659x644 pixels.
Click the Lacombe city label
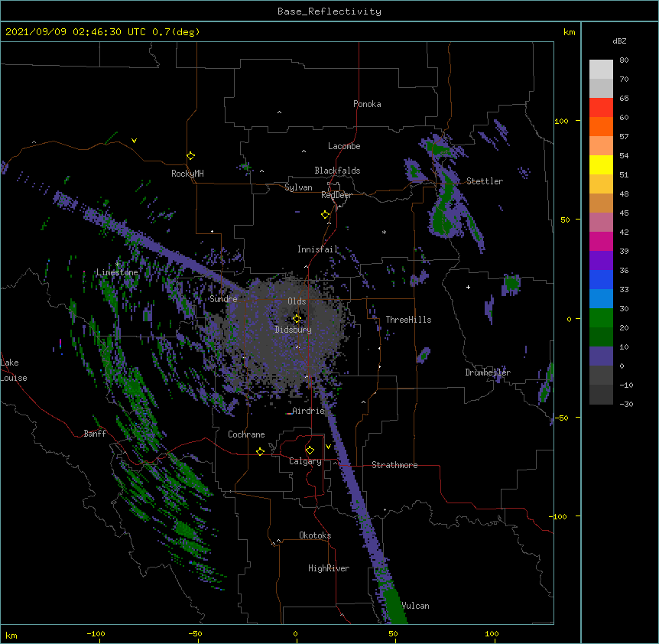click(x=344, y=146)
